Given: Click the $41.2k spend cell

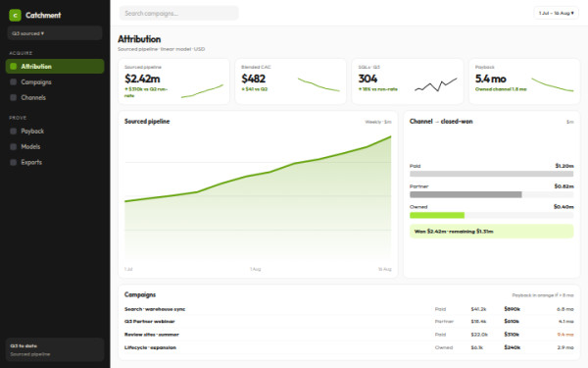Looking at the screenshot, I should (x=478, y=309).
